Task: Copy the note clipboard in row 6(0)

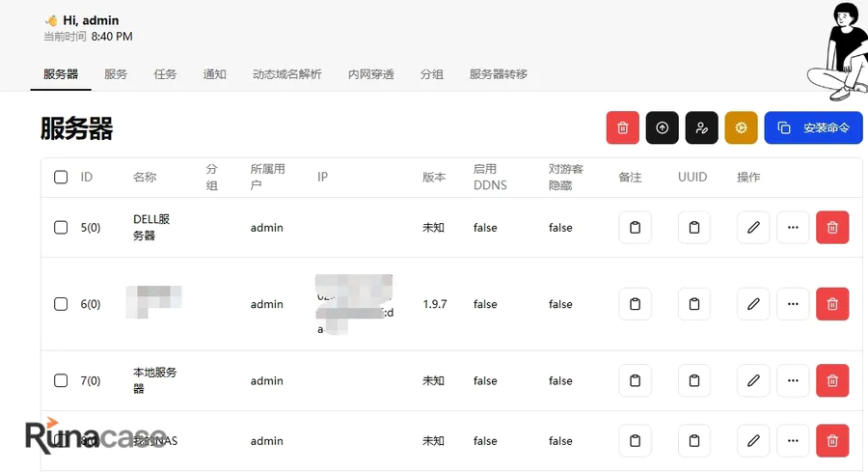Action: tap(635, 304)
